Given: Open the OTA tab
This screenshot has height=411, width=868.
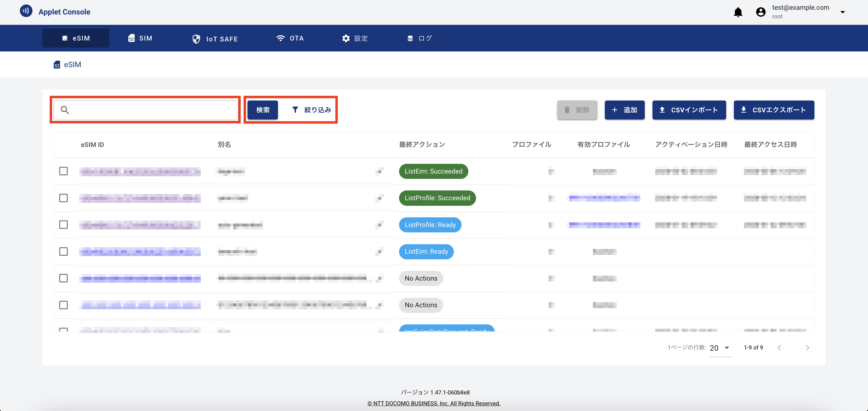Looking at the screenshot, I should coord(290,38).
